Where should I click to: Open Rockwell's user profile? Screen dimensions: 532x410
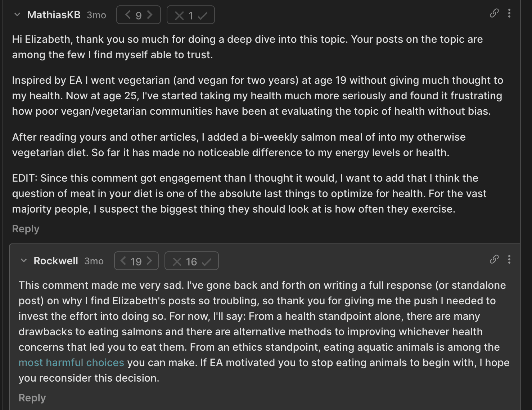(x=56, y=261)
